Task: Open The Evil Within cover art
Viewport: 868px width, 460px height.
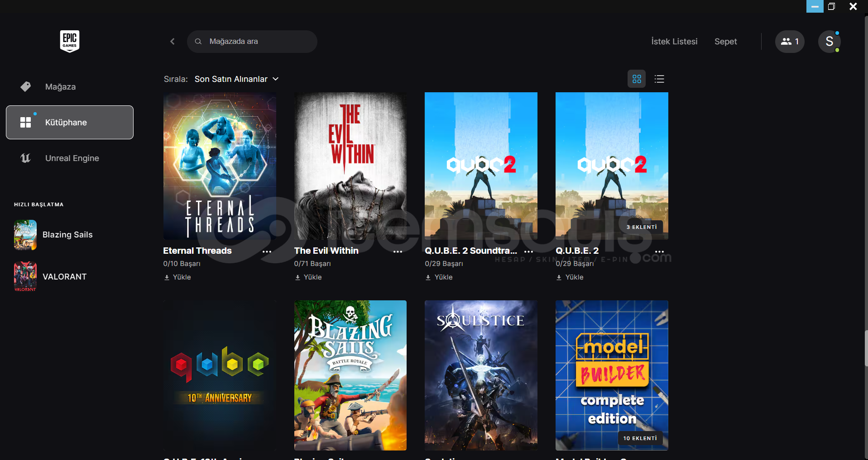Action: pos(350,166)
